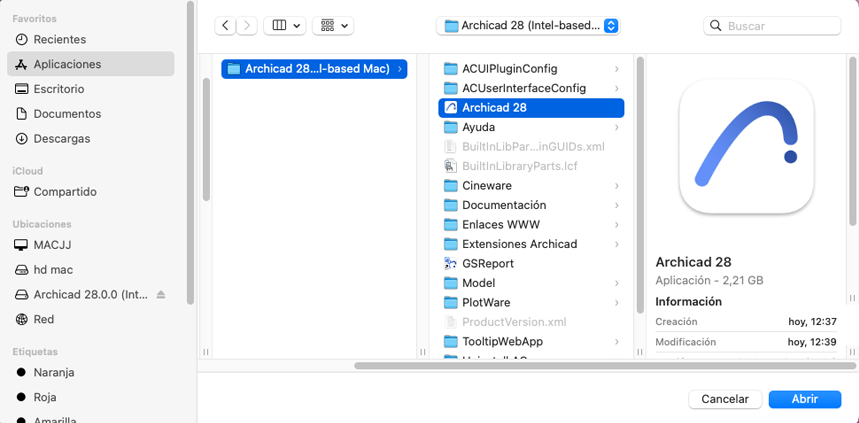859x423 pixels.
Task: Click the ProductVersion.xml file
Action: click(531, 322)
